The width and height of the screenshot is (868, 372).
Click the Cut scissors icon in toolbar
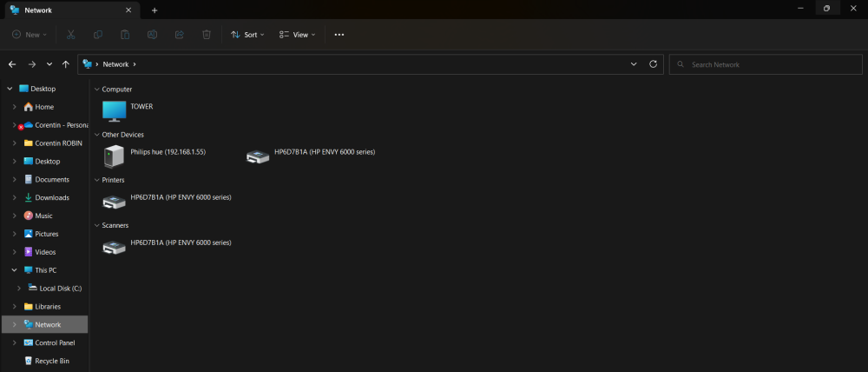[x=71, y=35]
